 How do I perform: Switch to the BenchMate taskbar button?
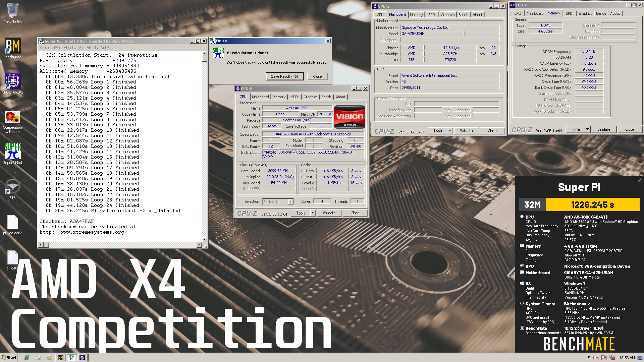coord(60,358)
